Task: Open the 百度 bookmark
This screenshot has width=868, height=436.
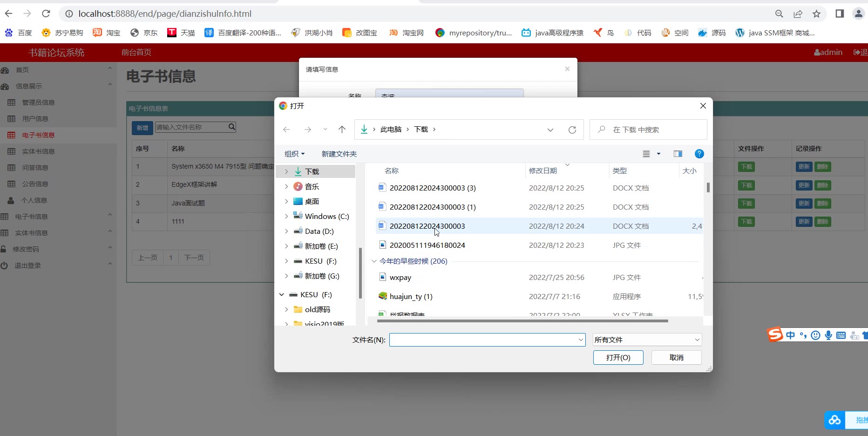Action: tap(18, 33)
